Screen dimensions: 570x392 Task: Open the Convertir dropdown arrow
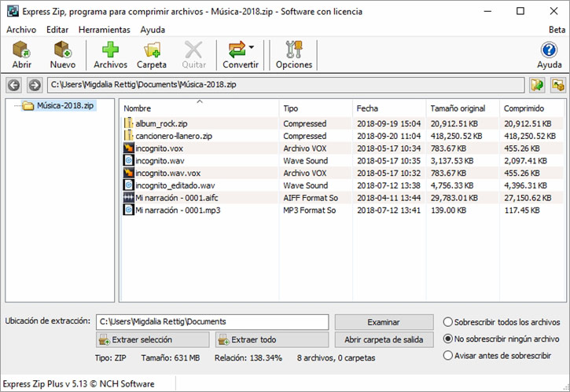click(251, 47)
